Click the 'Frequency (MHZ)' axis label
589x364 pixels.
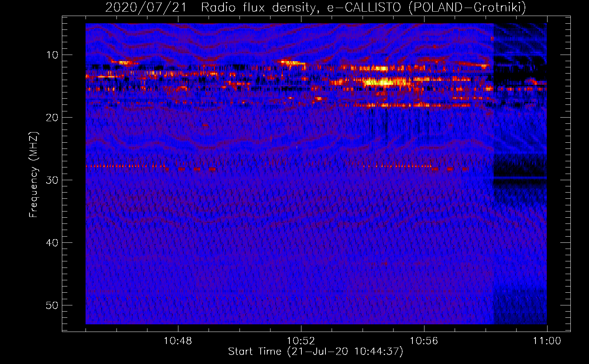[x=33, y=175]
